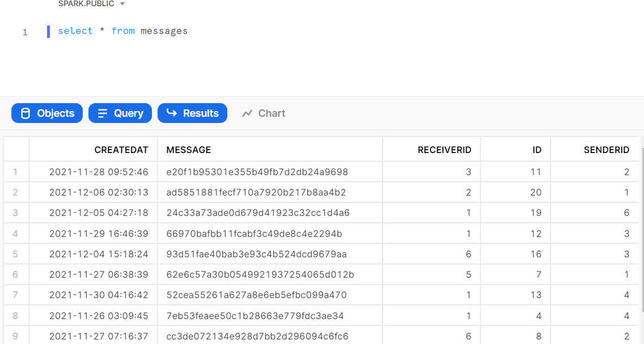Select message 52cea55261a627a8e6eb5efbc099a470
The image size is (644, 344).
point(270,295)
